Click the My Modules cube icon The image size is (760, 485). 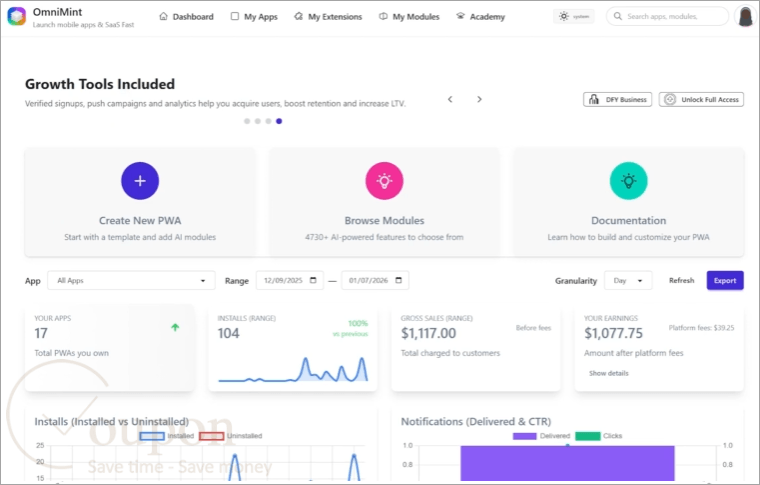pos(383,16)
